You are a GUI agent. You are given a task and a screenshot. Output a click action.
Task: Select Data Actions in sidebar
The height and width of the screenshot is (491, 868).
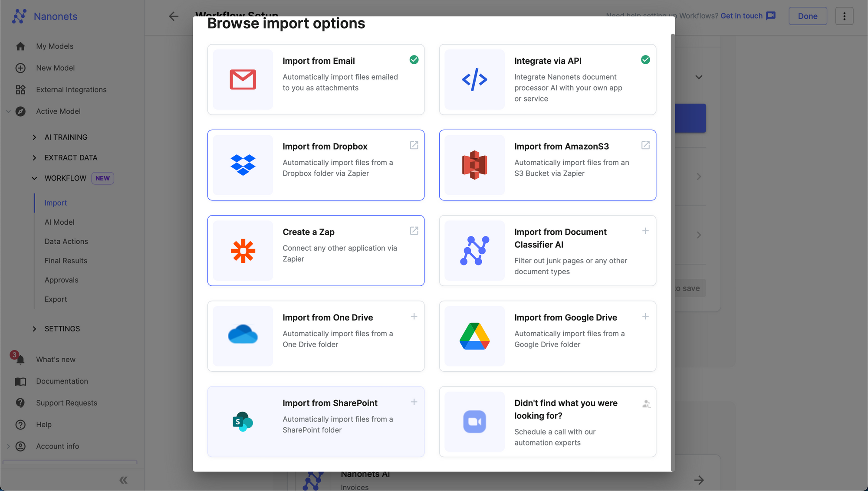coord(66,242)
